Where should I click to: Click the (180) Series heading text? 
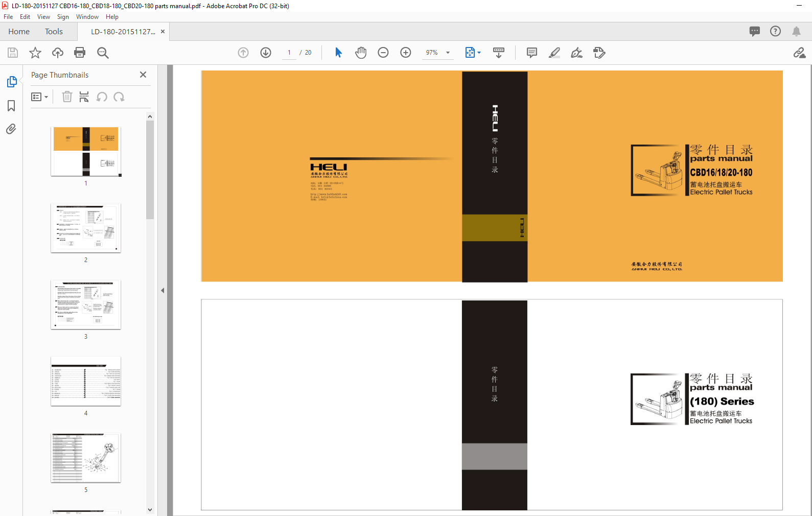722,402
